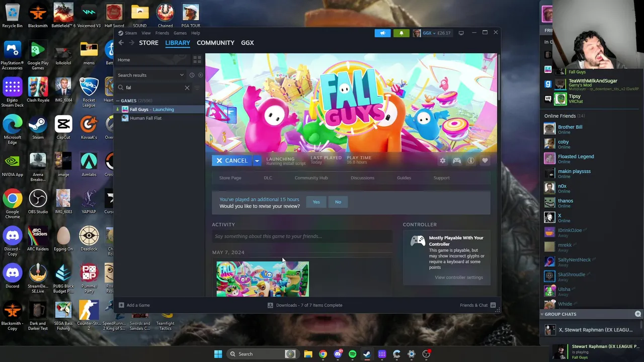Screen dimensions: 644x362
Task: Open the dropdown arrow beside Cancel button
Action: click(257, 161)
